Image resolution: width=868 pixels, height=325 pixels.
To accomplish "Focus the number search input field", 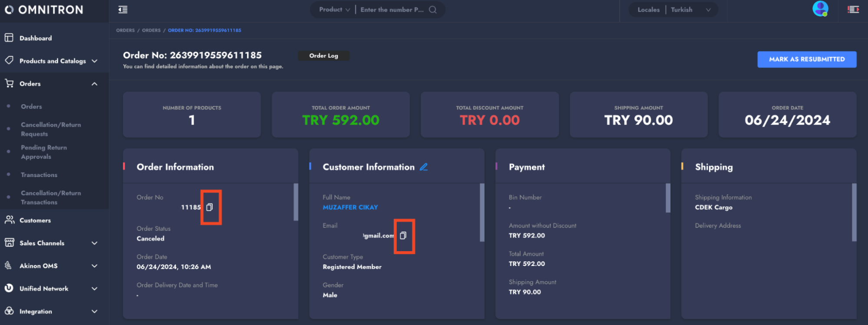I will pos(392,10).
